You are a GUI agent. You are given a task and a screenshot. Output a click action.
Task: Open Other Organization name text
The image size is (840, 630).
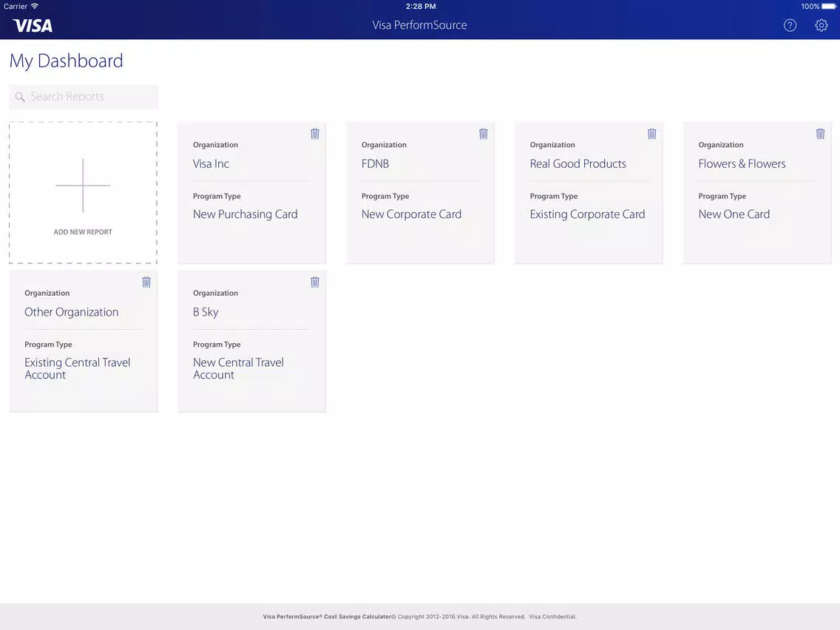coord(72,312)
